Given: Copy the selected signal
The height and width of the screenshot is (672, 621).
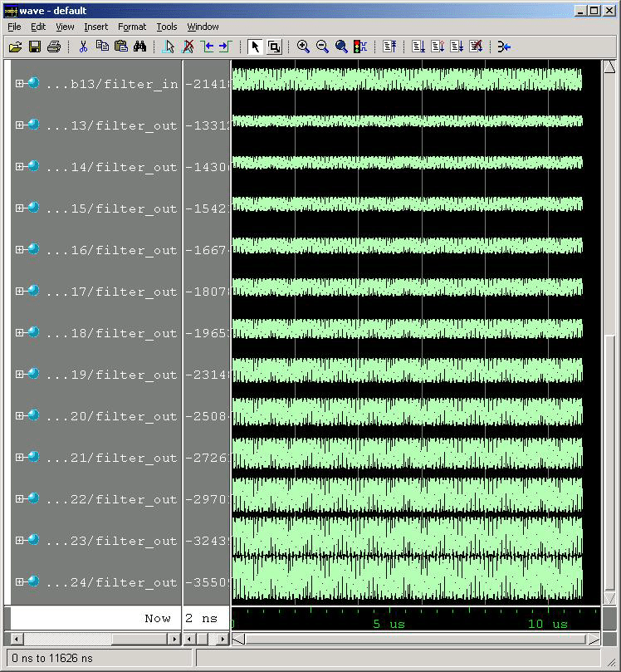Looking at the screenshot, I should point(102,46).
